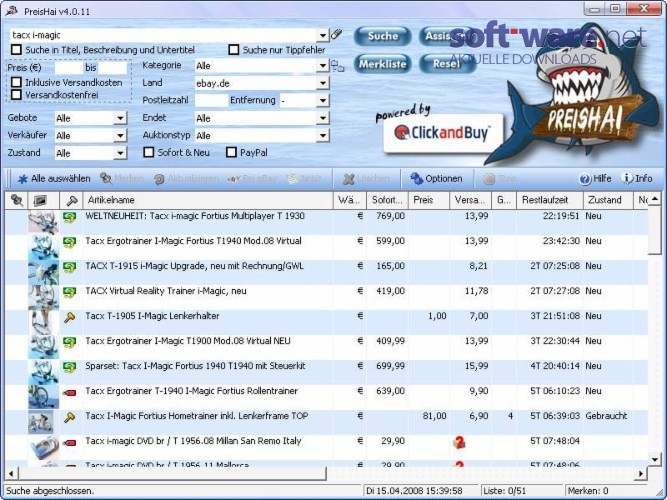
Task: Click buy-now icon of Sparset row
Action: pos(69,367)
